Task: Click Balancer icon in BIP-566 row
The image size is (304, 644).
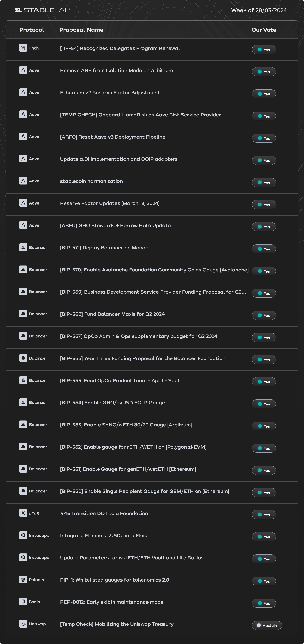Action: (23, 358)
